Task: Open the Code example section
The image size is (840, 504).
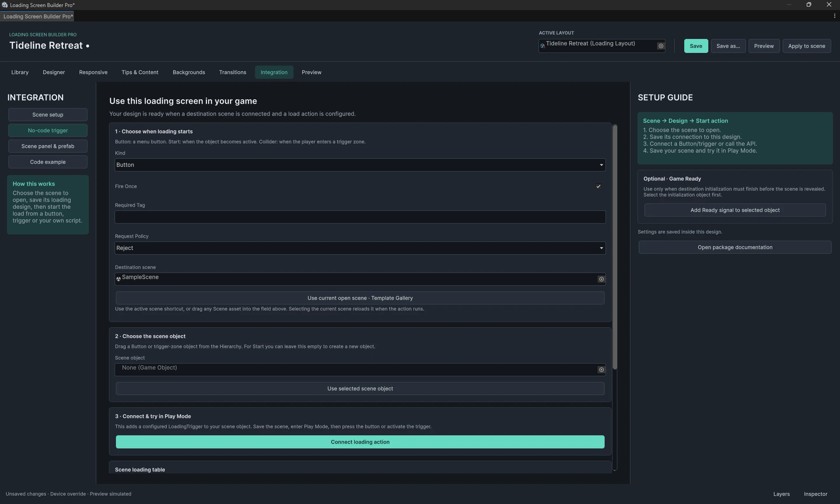Action: pos(48,162)
